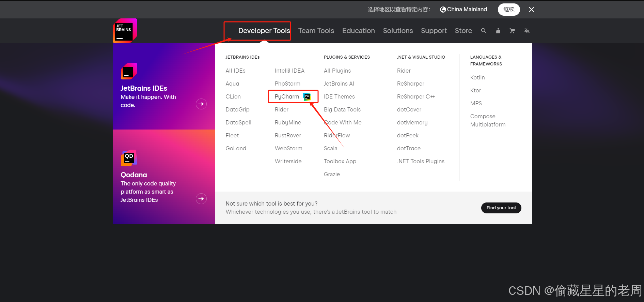Open the dotCover link

(x=409, y=109)
